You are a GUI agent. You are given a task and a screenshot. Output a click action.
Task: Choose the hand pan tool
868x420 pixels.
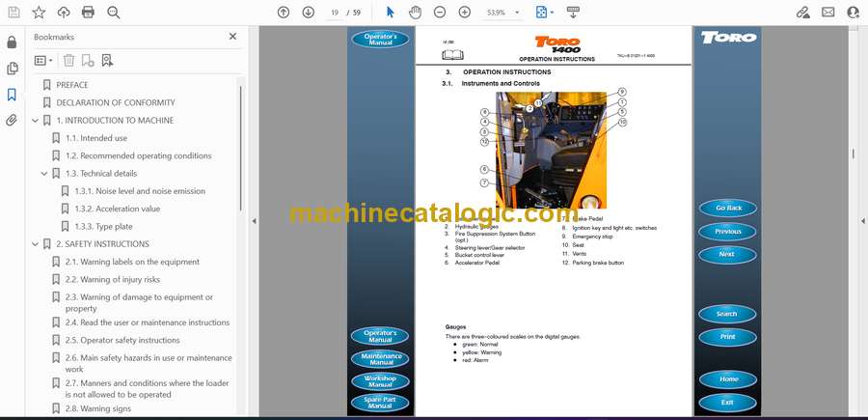(415, 13)
